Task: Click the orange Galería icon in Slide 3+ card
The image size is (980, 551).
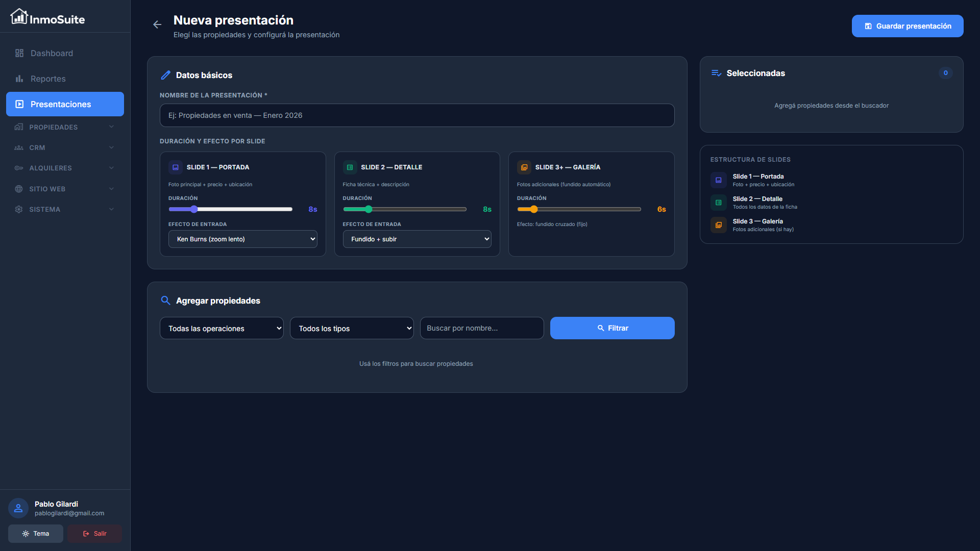Action: tap(524, 167)
